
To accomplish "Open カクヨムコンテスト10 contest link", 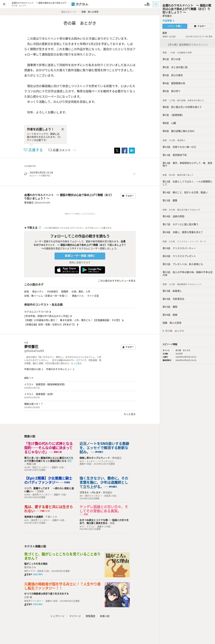I will click(37, 312).
